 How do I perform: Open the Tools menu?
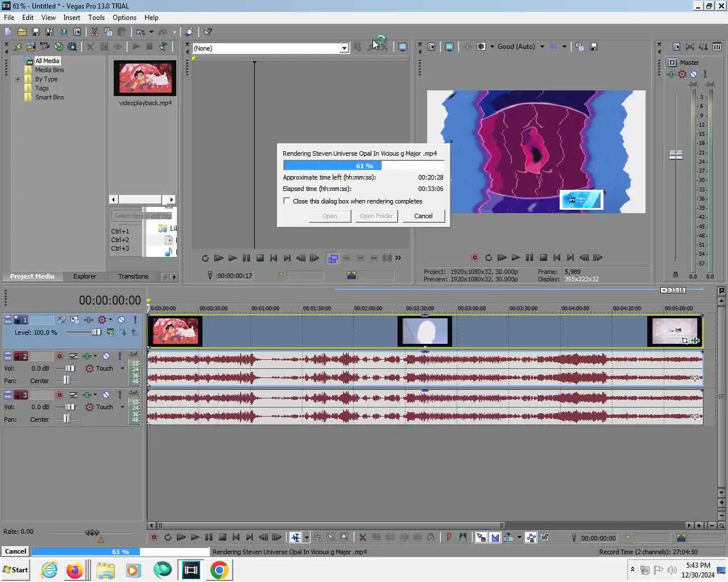(x=96, y=18)
